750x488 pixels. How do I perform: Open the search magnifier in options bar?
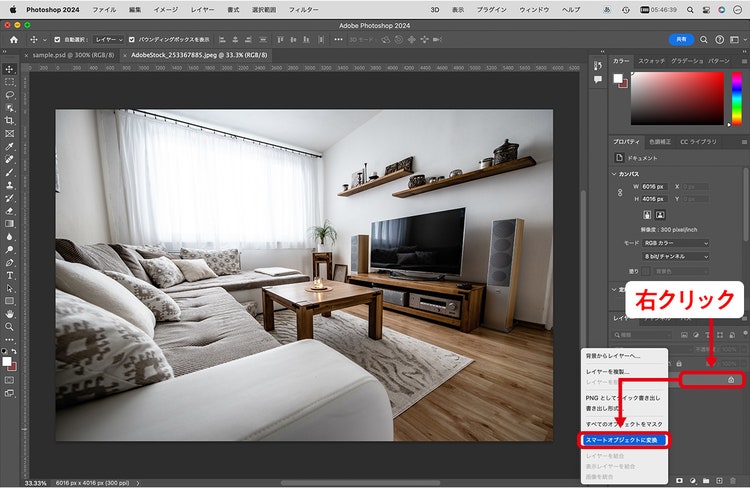704,40
